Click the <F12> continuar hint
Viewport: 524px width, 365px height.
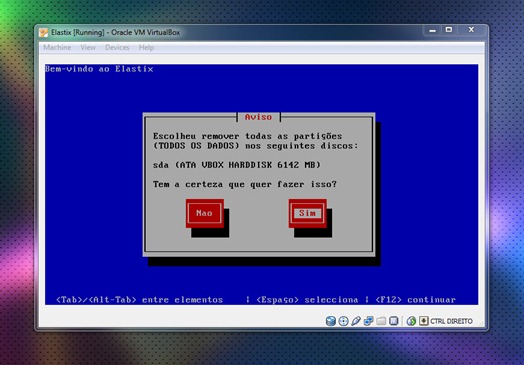(415, 300)
